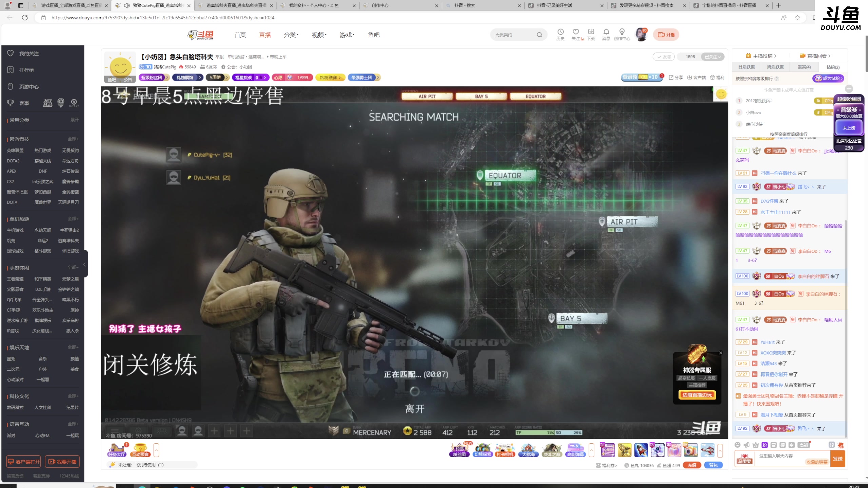This screenshot has height=488, width=868.
Task: Show all 单机热游 categories via 全部
Action: [73, 219]
